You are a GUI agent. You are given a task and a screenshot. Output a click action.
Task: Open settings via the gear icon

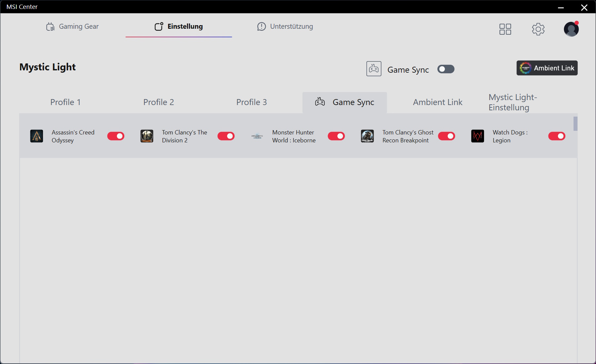(x=538, y=29)
